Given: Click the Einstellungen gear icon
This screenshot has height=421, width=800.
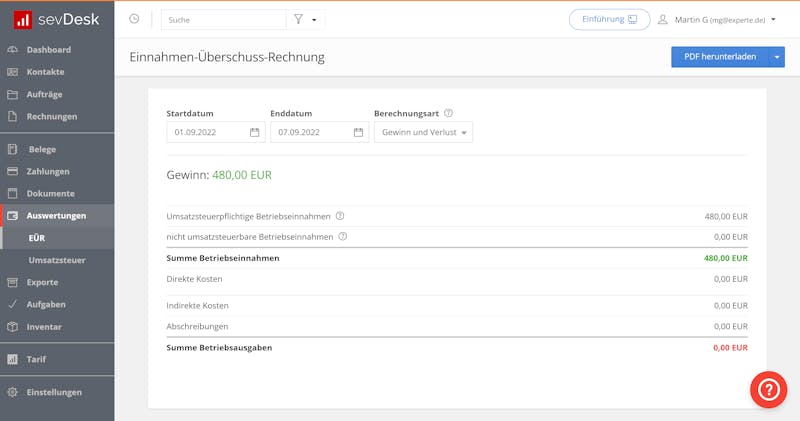Looking at the screenshot, I should [13, 392].
